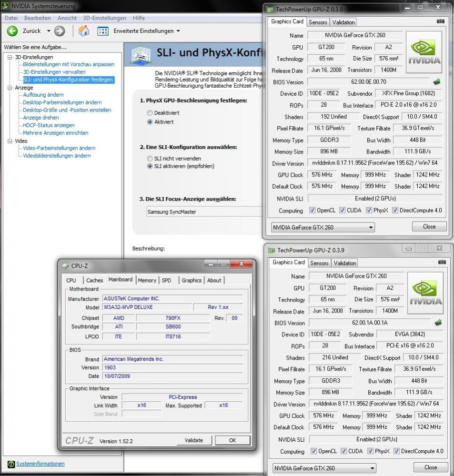Click the CPU-Z title bar icon
Image resolution: width=454 pixels, height=476 pixels.
click(66, 266)
